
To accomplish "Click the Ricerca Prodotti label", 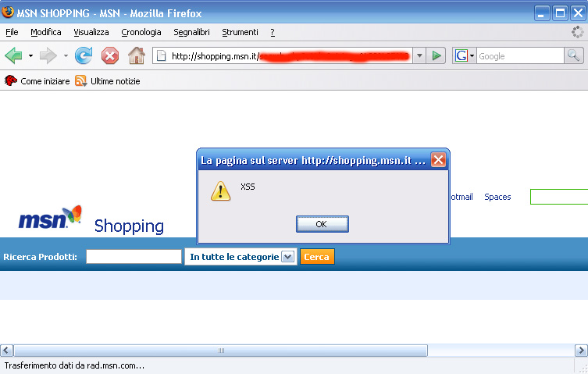I will (x=40, y=257).
